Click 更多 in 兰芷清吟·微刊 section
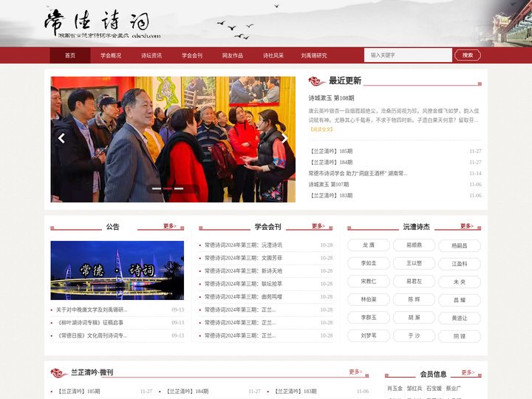This screenshot has height=399, width=532. [x=355, y=372]
